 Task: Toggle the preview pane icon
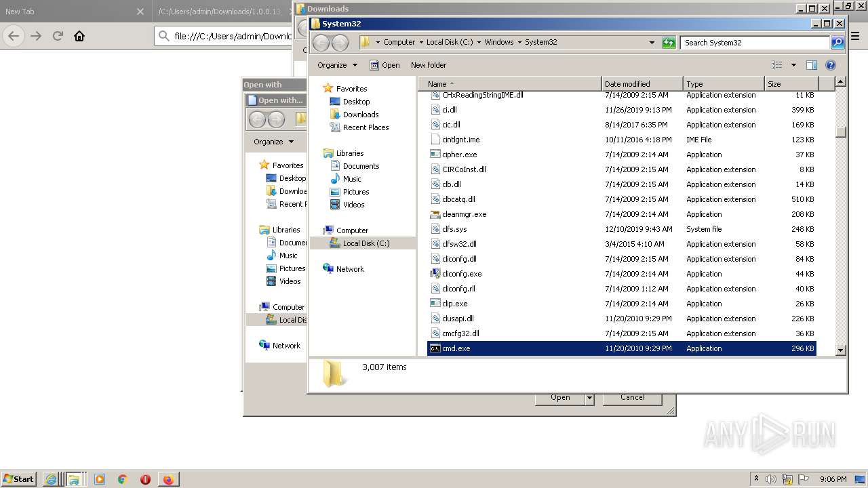[811, 65]
